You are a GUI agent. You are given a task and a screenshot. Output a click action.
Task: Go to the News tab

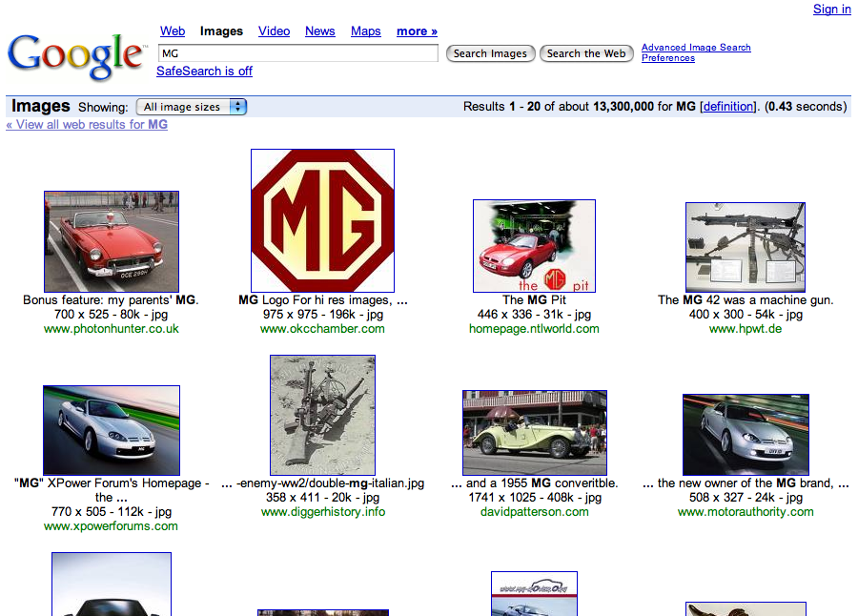point(320,31)
